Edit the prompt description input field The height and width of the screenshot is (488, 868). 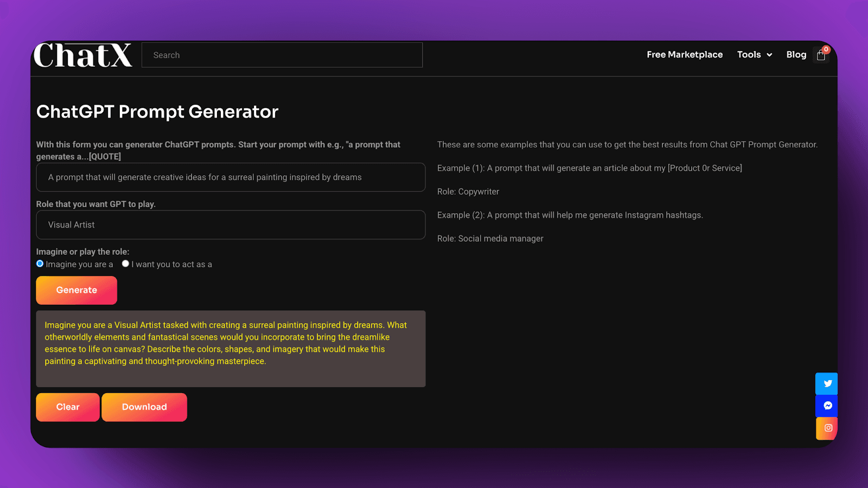coord(231,177)
